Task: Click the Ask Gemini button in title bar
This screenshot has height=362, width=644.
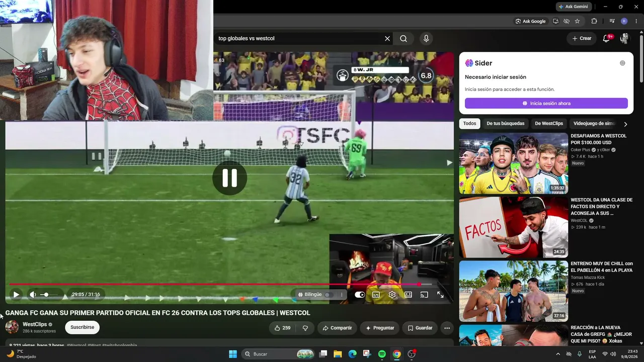Action: (x=573, y=7)
